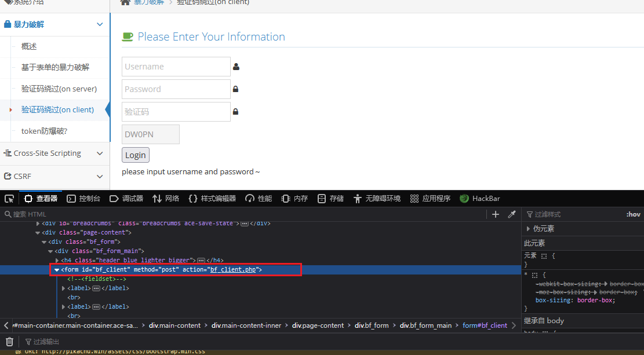The width and height of the screenshot is (644, 355).
Task: Expand the h4 header node
Action: 57,260
